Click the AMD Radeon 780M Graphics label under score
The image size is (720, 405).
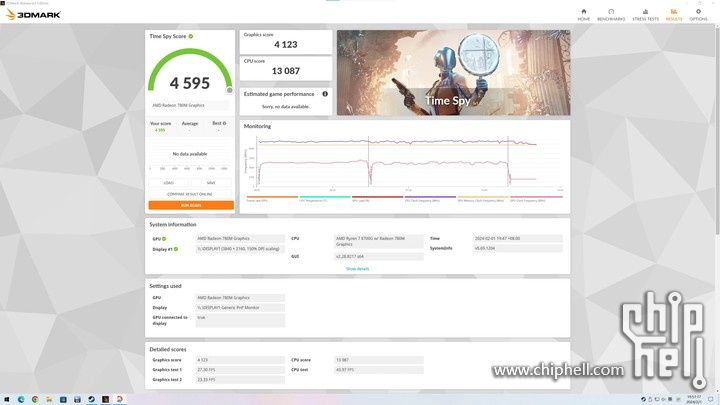pyautogui.click(x=190, y=106)
